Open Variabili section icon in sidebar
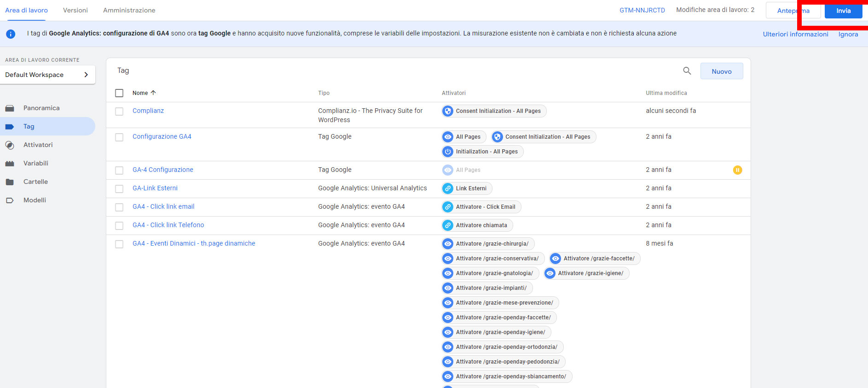This screenshot has width=868, height=388. [x=10, y=164]
